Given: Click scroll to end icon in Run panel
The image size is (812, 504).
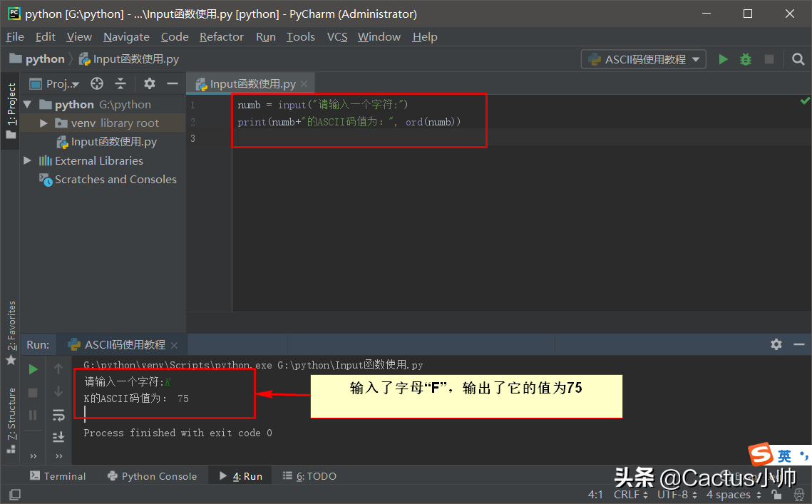Looking at the screenshot, I should (x=58, y=436).
